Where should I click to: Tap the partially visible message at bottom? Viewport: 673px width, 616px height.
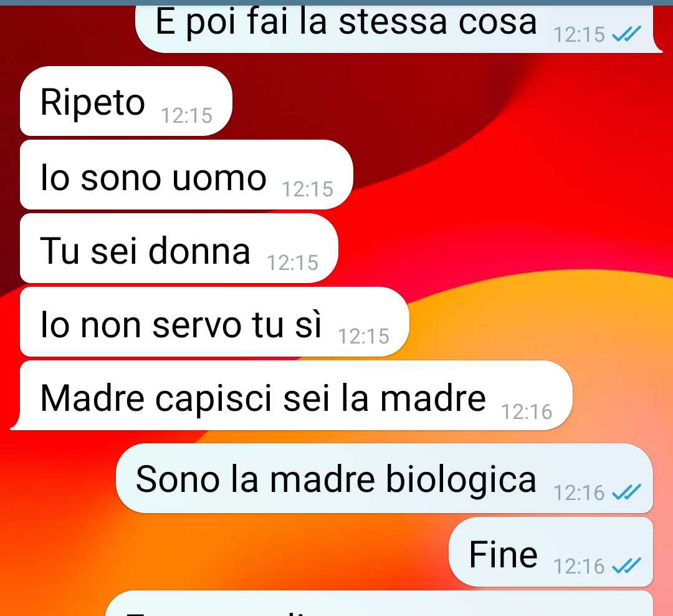click(x=379, y=604)
